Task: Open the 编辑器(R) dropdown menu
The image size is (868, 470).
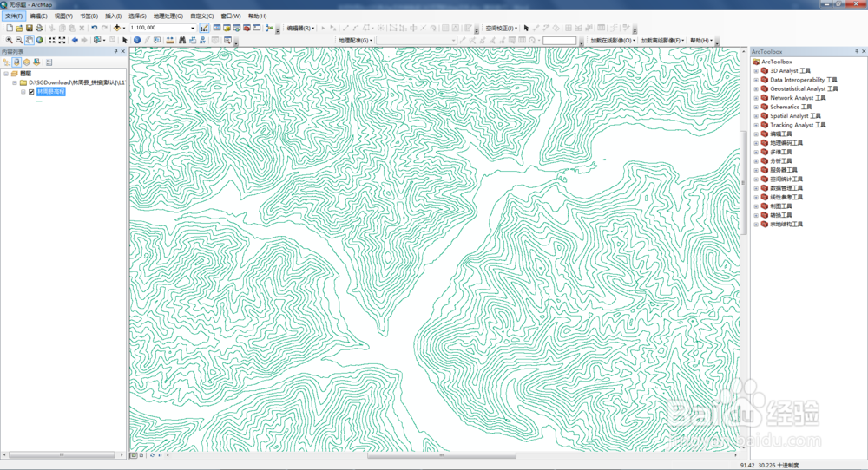Action: coord(300,29)
